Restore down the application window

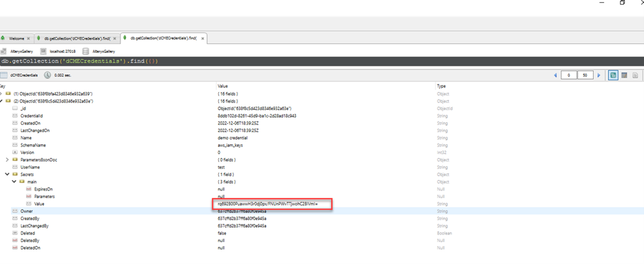click(x=623, y=3)
